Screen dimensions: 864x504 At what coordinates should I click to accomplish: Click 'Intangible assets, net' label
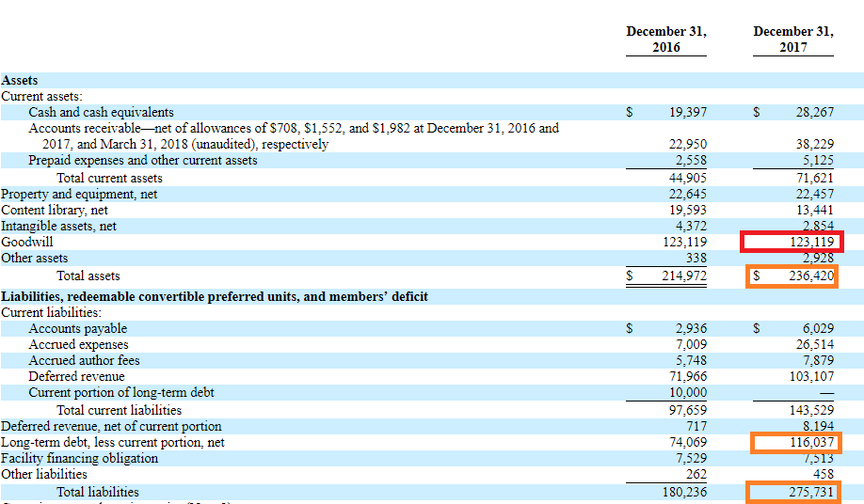(x=58, y=226)
